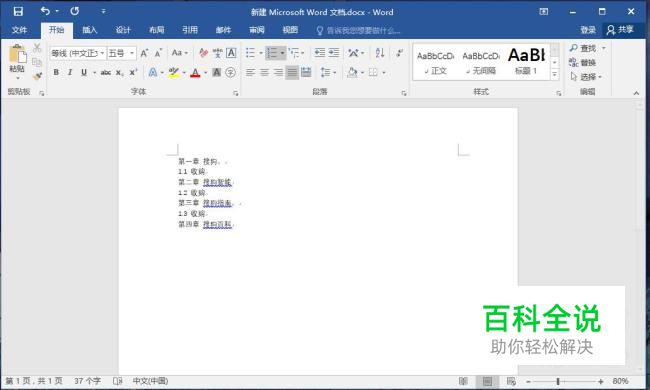Apply yellow text highlight color

click(x=174, y=73)
